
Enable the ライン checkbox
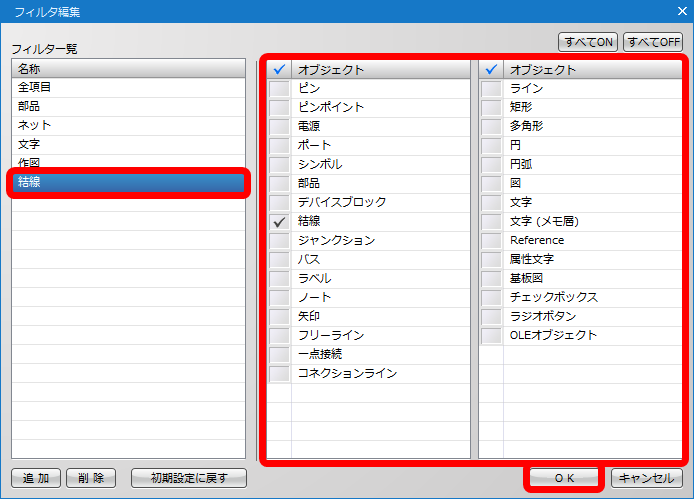coord(491,89)
